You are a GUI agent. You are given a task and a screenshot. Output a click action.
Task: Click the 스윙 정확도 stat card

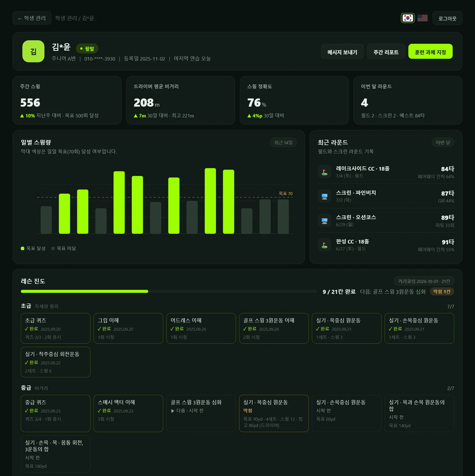(x=294, y=100)
